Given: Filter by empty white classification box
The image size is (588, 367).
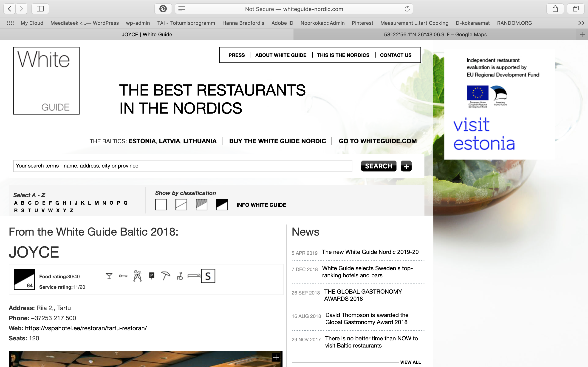Looking at the screenshot, I should click(161, 205).
